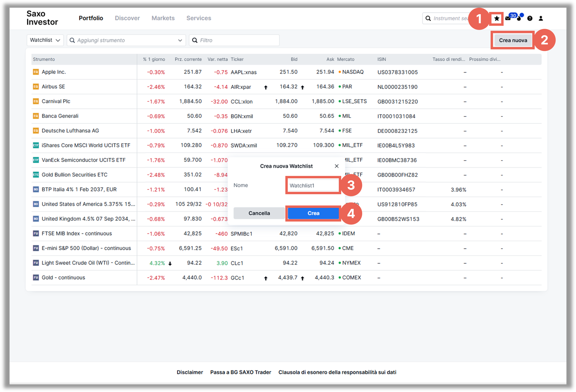The image size is (576, 392).
Task: Open the Discover tab
Action: click(127, 18)
